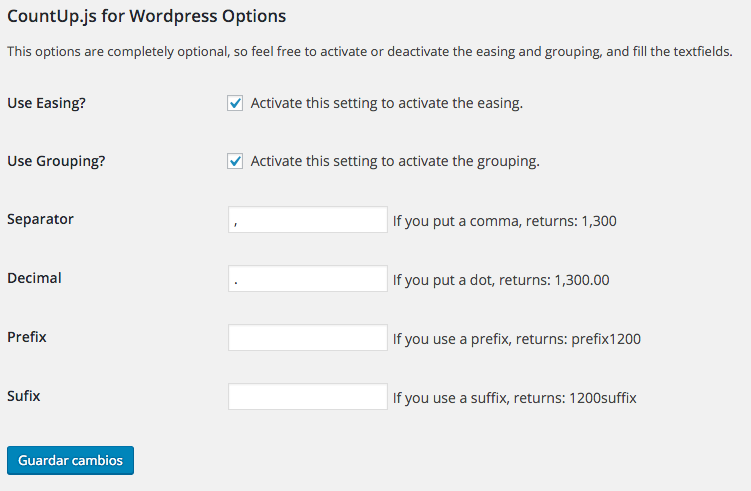Click the 'Decimal' field label

pos(34,278)
